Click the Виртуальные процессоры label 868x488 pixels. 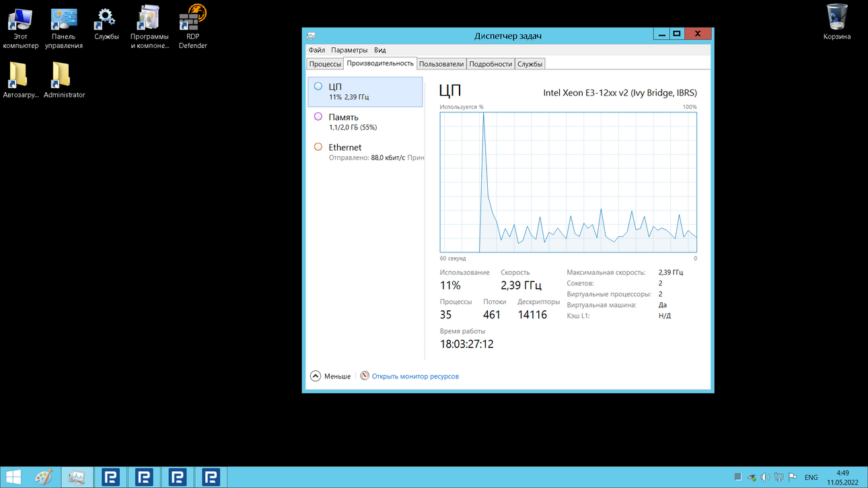point(609,294)
